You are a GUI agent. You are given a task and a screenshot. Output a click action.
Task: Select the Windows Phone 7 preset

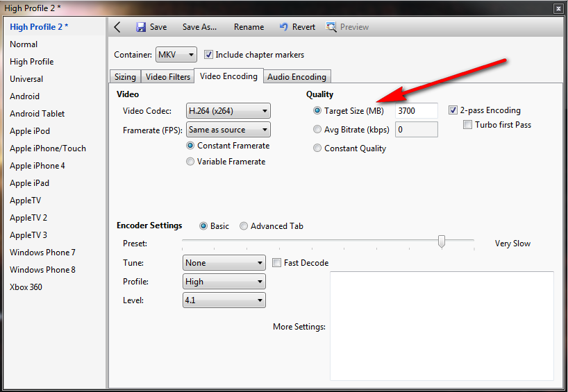[43, 253]
